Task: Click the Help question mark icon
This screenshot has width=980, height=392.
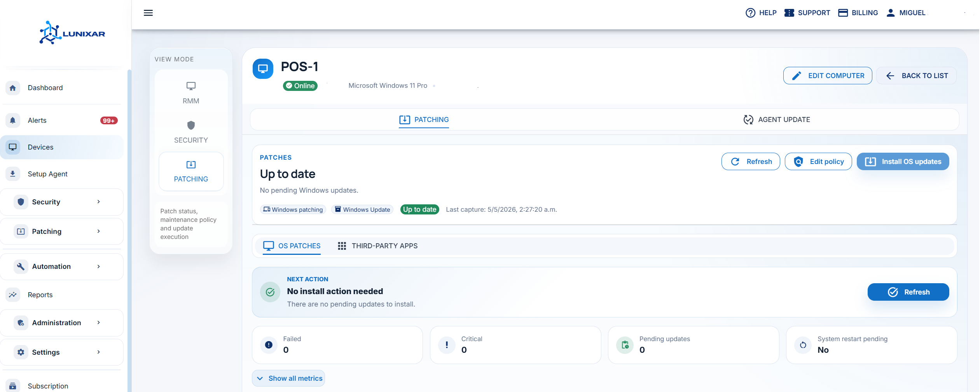Action: click(750, 13)
